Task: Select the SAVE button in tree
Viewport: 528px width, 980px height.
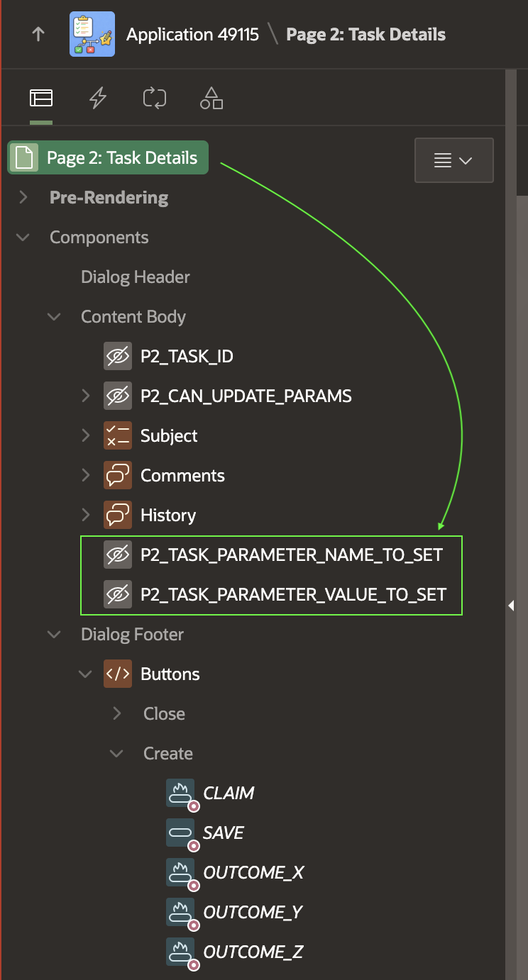Action: 223,833
